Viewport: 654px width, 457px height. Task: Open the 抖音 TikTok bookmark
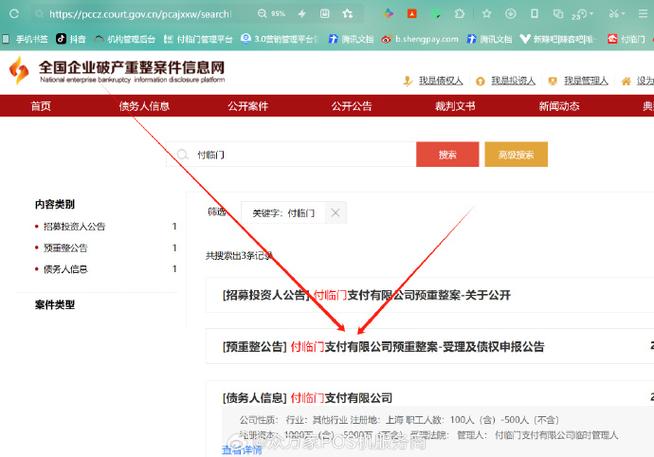[71, 39]
